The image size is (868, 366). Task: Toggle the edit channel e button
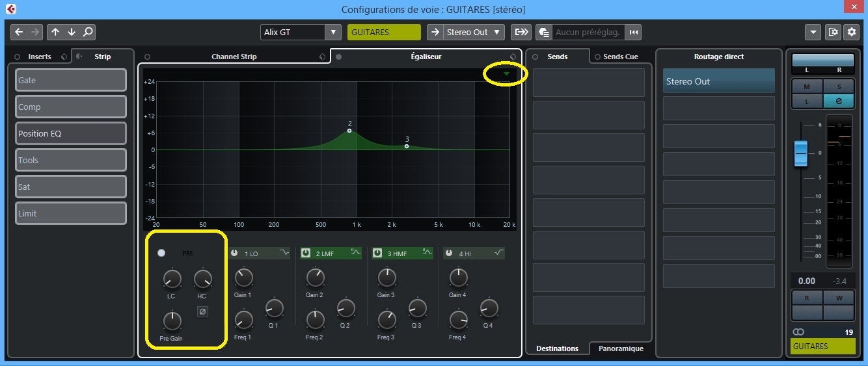point(838,101)
